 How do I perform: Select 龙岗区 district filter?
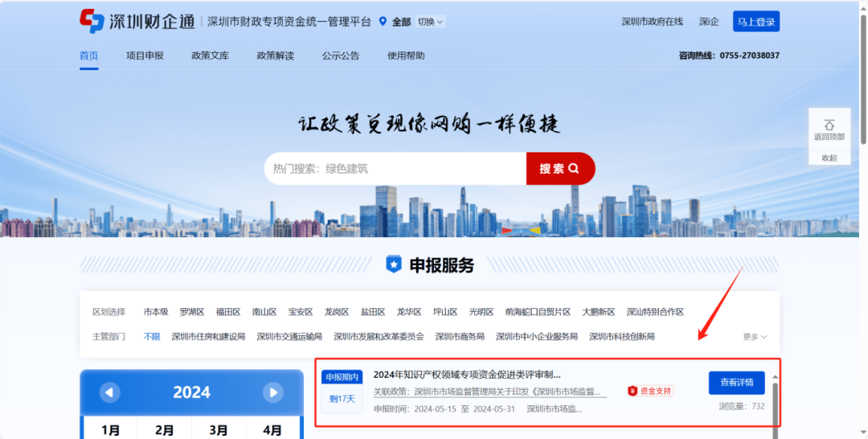click(337, 312)
